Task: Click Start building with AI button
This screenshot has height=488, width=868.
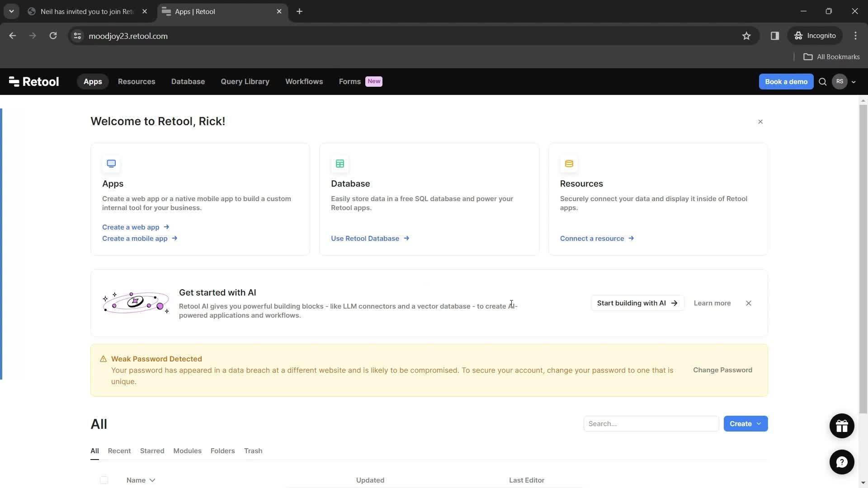Action: point(637,303)
